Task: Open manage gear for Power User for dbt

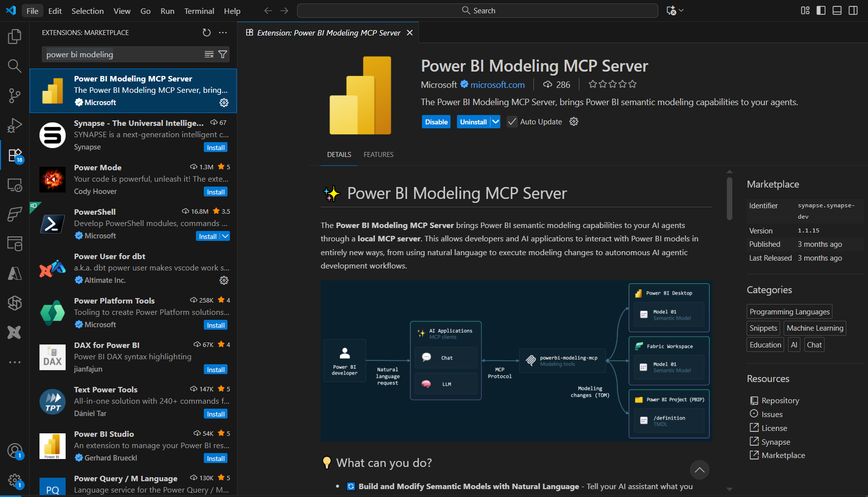Action: [x=224, y=280]
